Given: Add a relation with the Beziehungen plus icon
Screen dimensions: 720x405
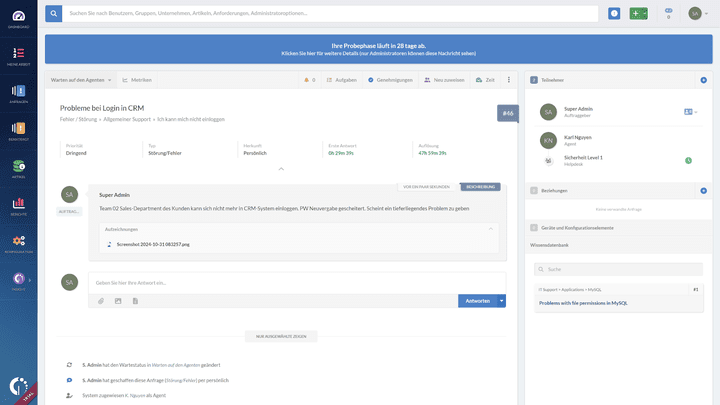Looking at the screenshot, I should [703, 190].
